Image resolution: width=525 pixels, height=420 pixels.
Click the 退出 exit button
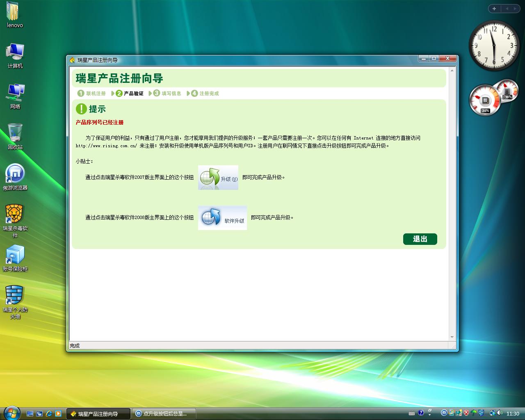click(420, 239)
